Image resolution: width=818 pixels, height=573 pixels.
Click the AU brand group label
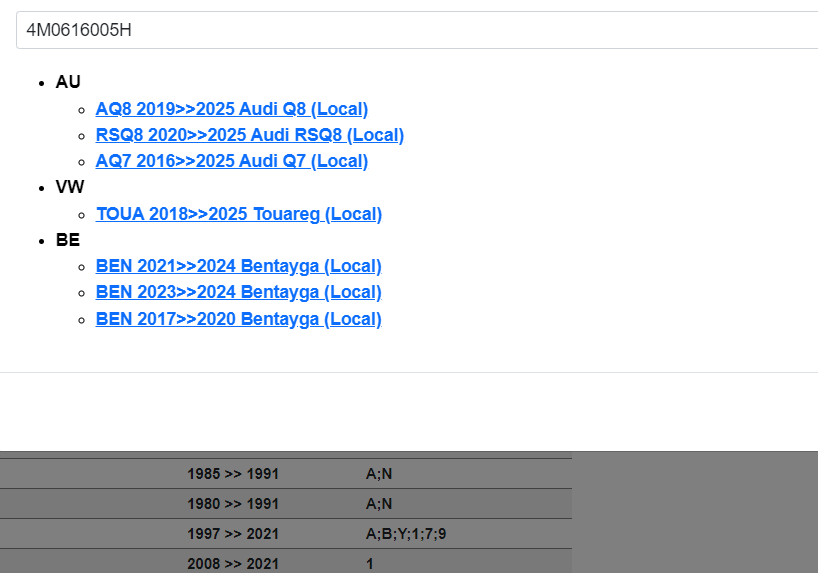[x=68, y=82]
